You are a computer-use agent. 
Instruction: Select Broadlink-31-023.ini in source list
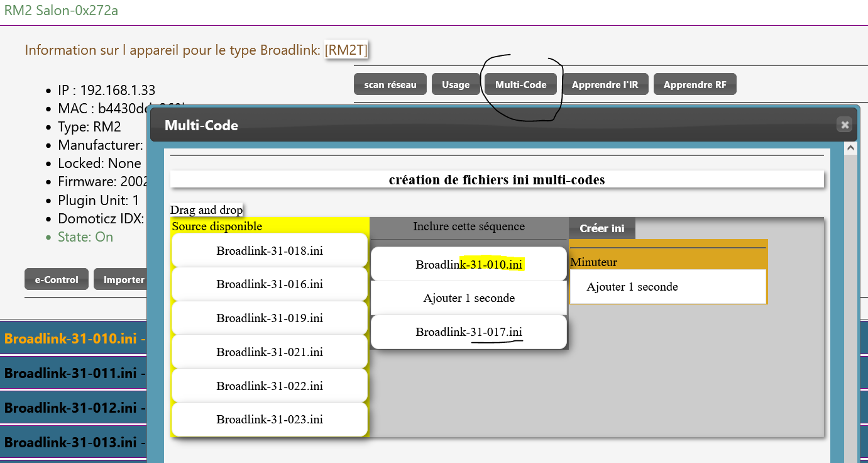(x=270, y=420)
